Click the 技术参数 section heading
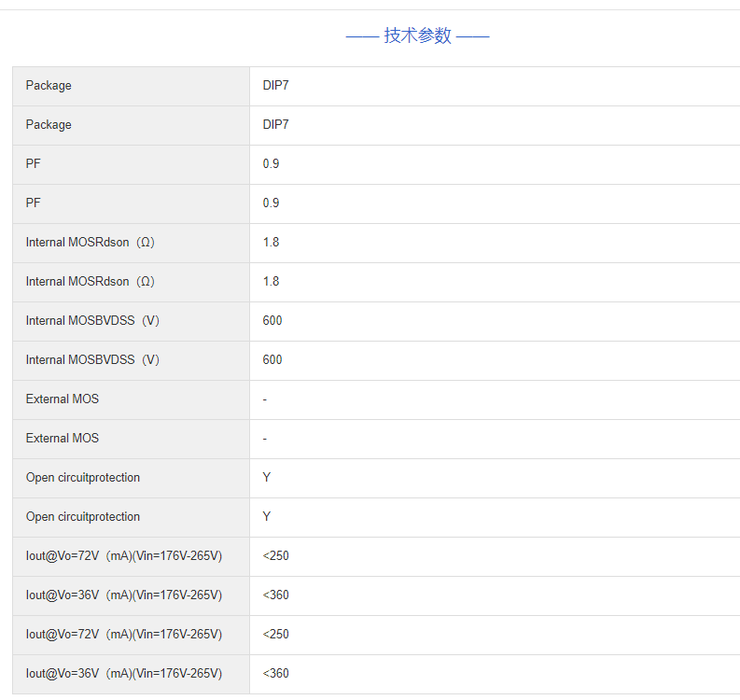Screen dimensions: 740x700 coord(417,35)
